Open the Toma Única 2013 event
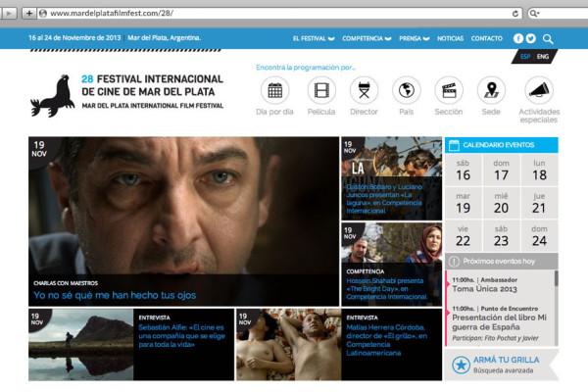The width and height of the screenshot is (588, 392). pos(484,289)
